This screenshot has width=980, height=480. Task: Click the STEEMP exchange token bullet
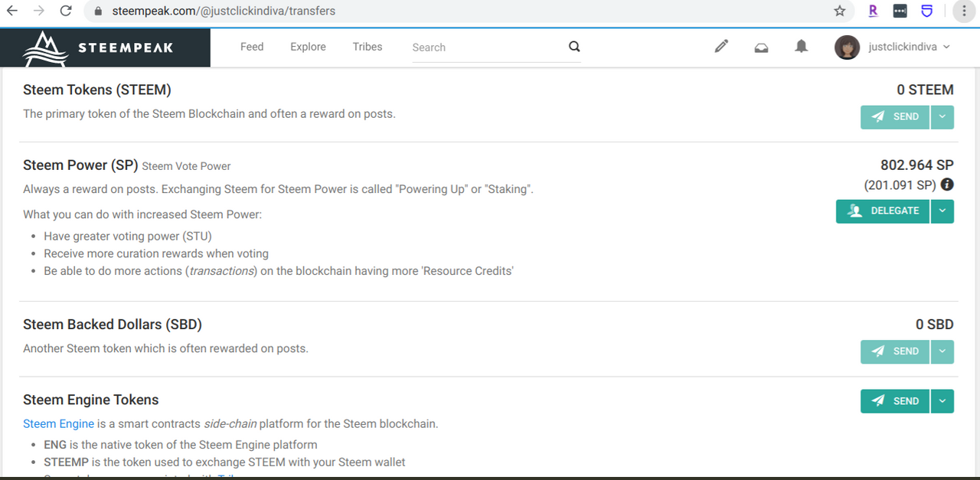point(224,462)
